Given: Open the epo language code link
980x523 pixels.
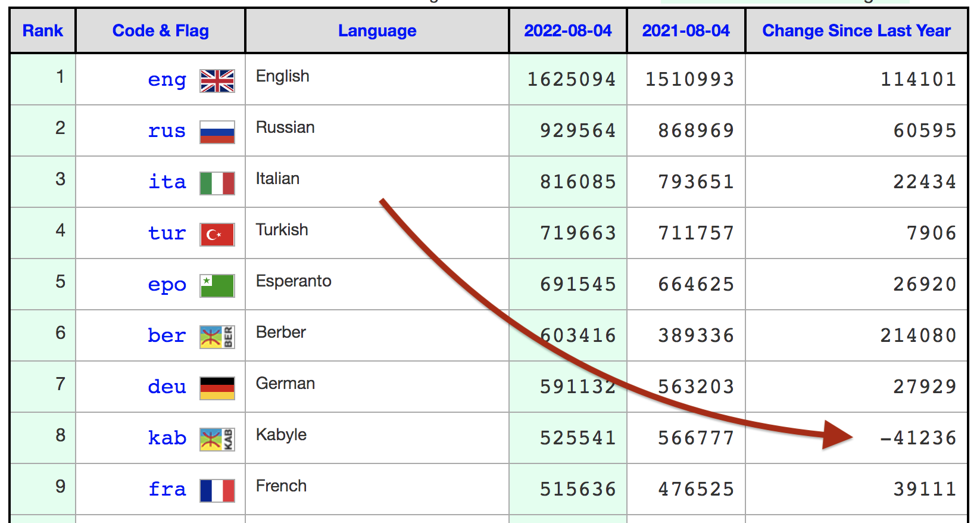Looking at the screenshot, I should 167,285.
